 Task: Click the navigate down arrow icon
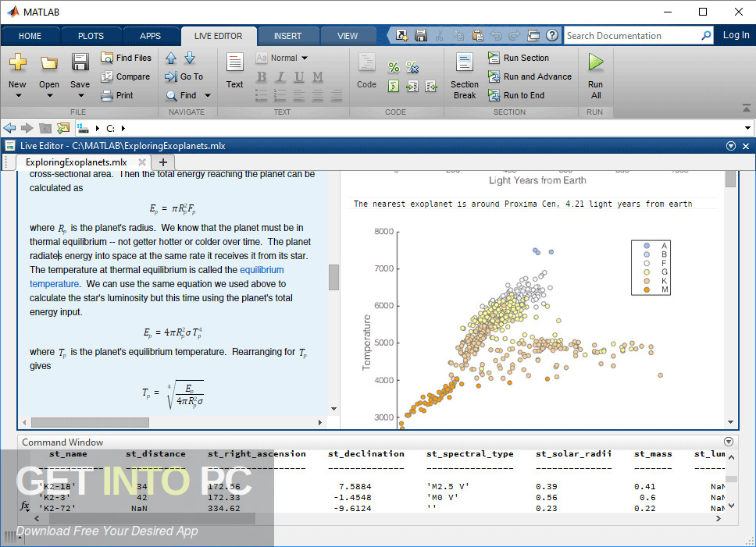point(190,59)
